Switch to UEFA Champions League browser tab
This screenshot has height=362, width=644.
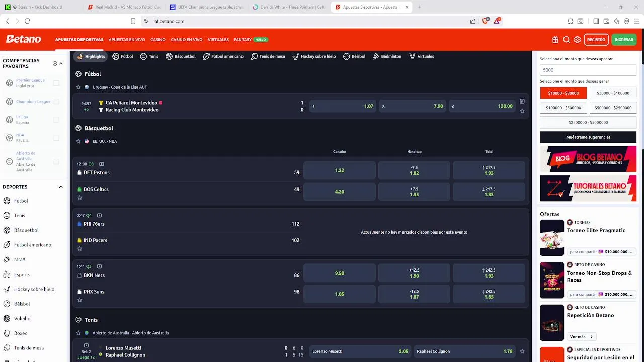[207, 7]
